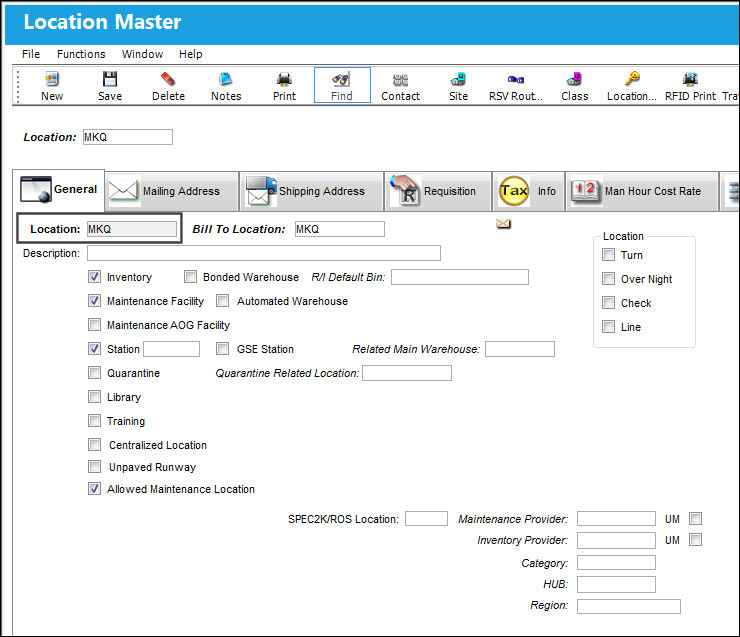Uncheck Allowed Maintenance Location

coord(94,488)
